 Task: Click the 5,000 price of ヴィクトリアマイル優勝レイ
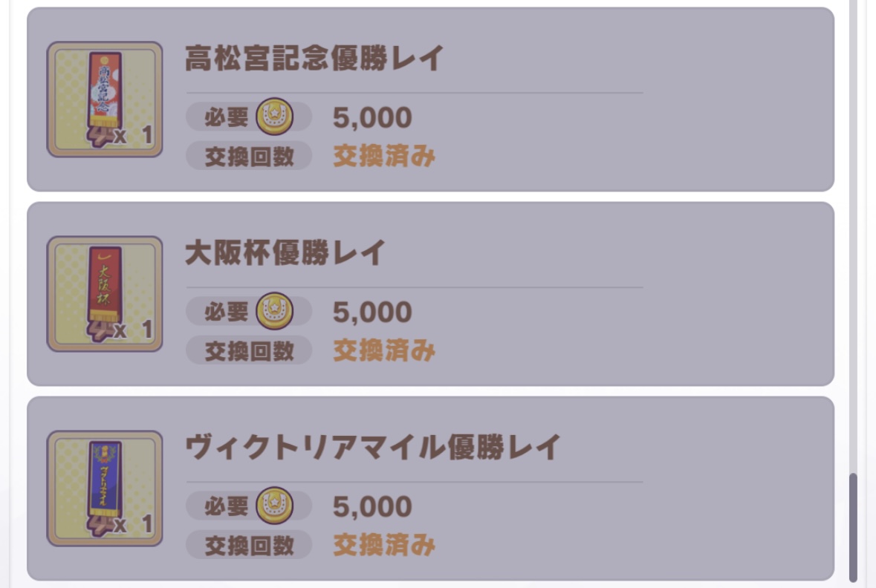point(372,506)
